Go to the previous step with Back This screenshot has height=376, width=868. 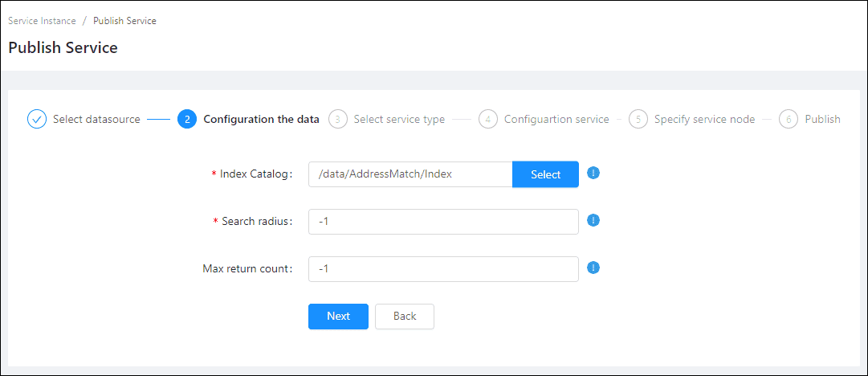coord(405,317)
